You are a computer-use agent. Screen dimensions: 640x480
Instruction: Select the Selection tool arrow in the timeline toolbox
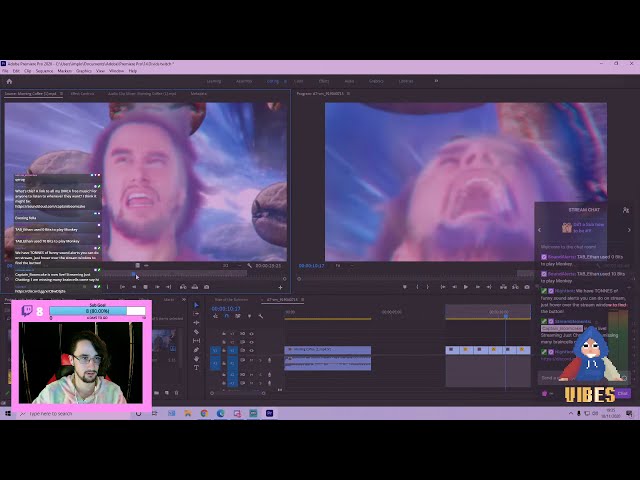click(x=196, y=305)
